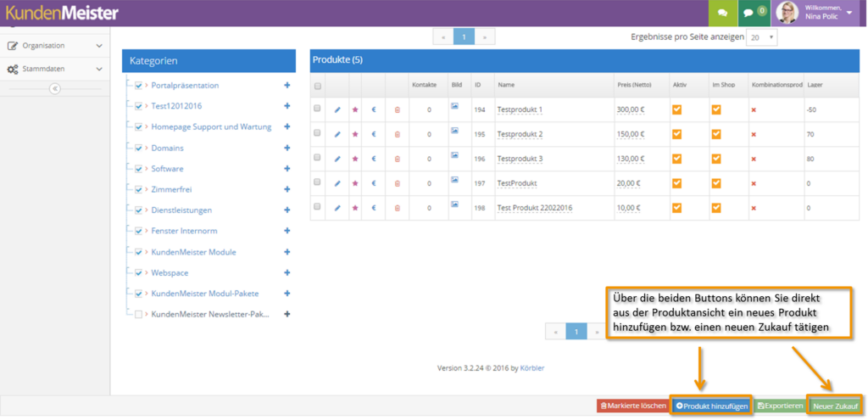Go to page 1 in top pagination
Viewport: 868px width, 420px height.
click(x=464, y=36)
